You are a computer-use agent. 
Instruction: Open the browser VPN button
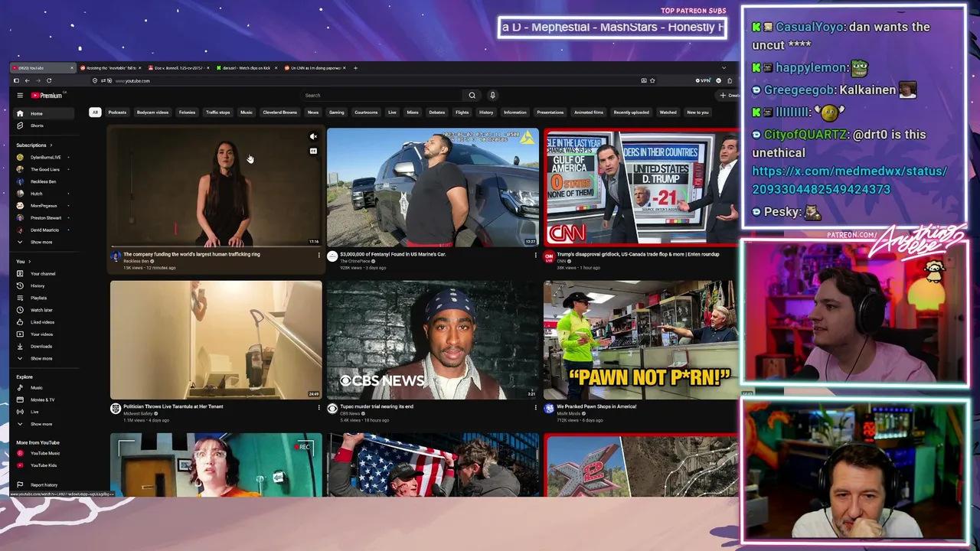pos(702,80)
